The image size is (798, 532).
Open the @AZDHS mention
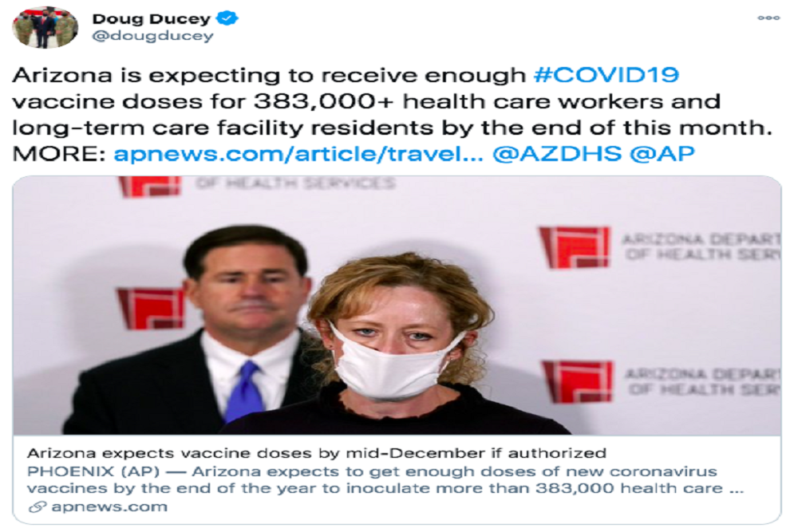click(557, 154)
